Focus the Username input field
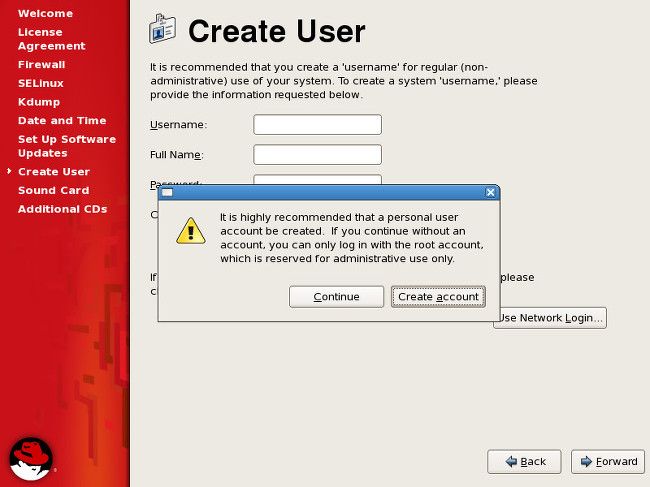This screenshot has height=487, width=650. 318,125
